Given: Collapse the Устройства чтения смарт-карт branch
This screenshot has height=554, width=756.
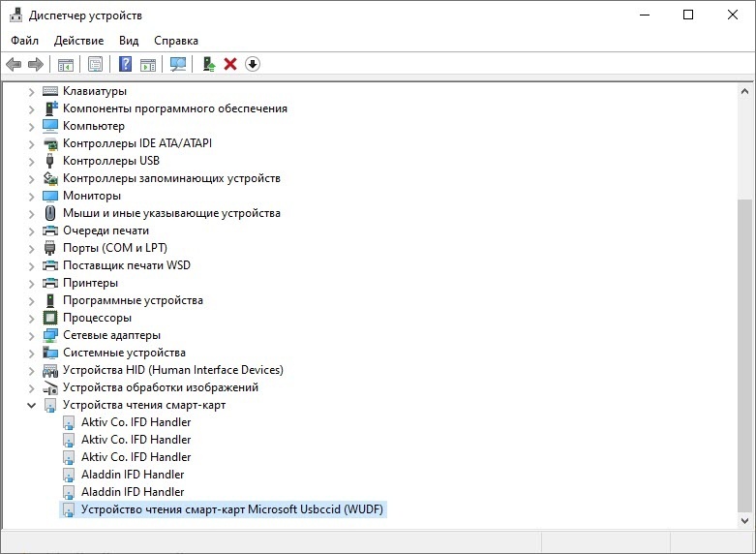Looking at the screenshot, I should tap(31, 405).
